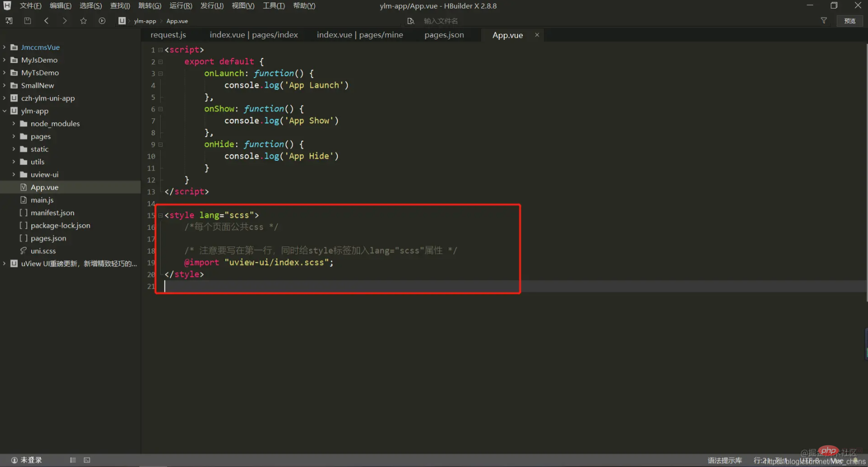Fold the export default block at line 2
Viewport: 868px width, 467px height.
tap(161, 62)
